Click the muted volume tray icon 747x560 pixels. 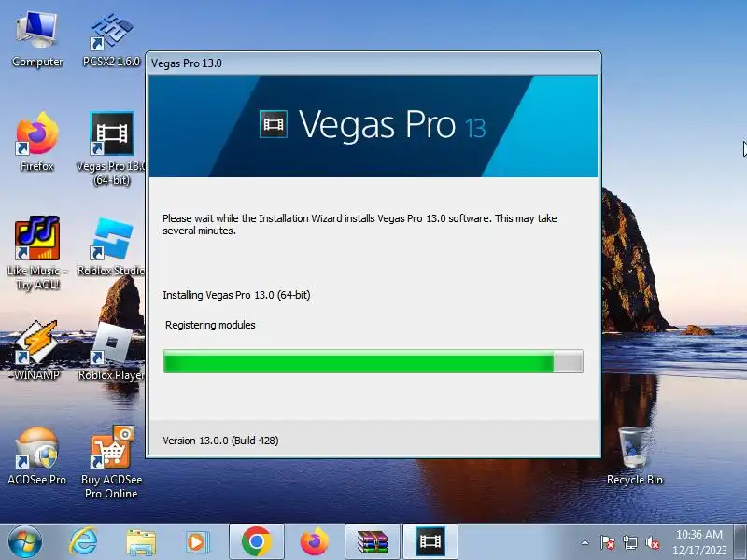652,542
